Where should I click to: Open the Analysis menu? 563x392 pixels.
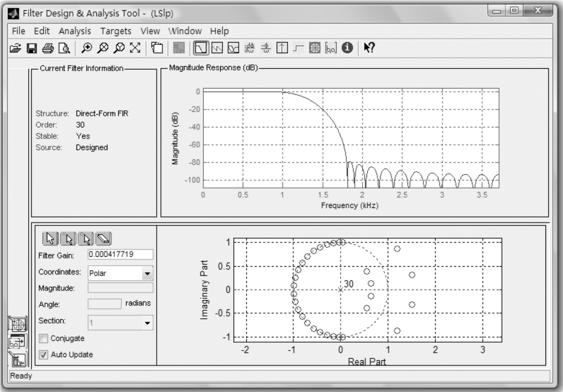click(75, 31)
